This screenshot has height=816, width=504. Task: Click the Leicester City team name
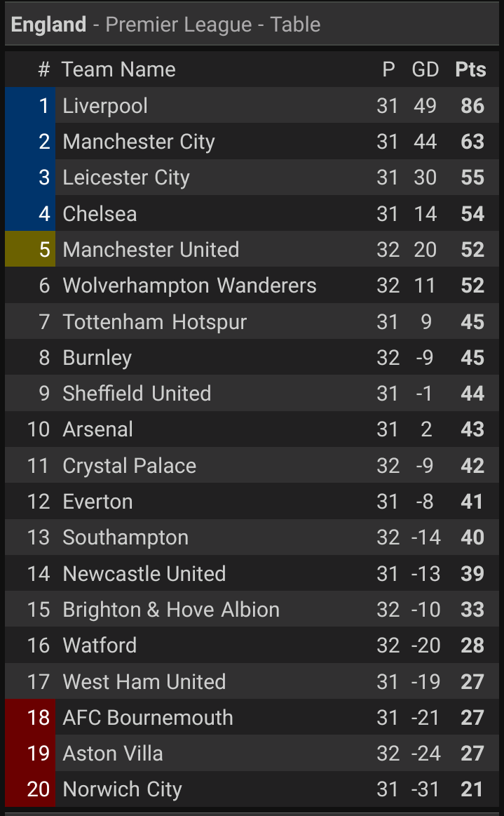126,178
